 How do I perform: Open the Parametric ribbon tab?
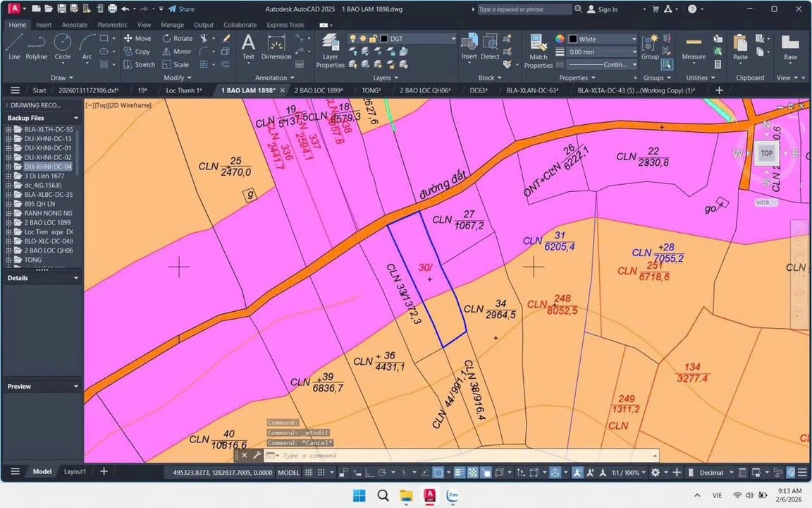(x=112, y=25)
